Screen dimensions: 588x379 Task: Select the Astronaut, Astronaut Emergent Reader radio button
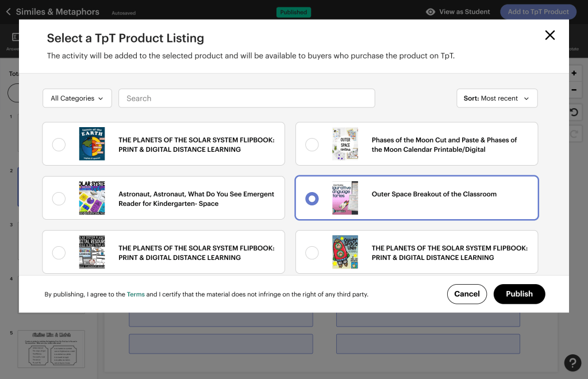coord(59,198)
